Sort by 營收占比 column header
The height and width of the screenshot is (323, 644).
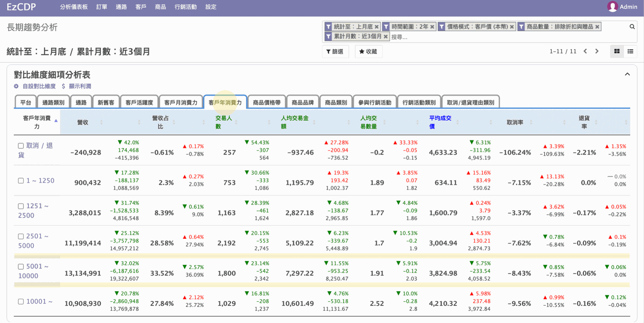pos(160,122)
